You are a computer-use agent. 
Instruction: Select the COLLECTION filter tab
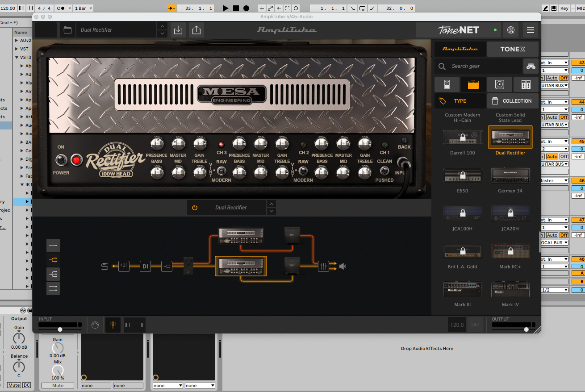(x=513, y=101)
